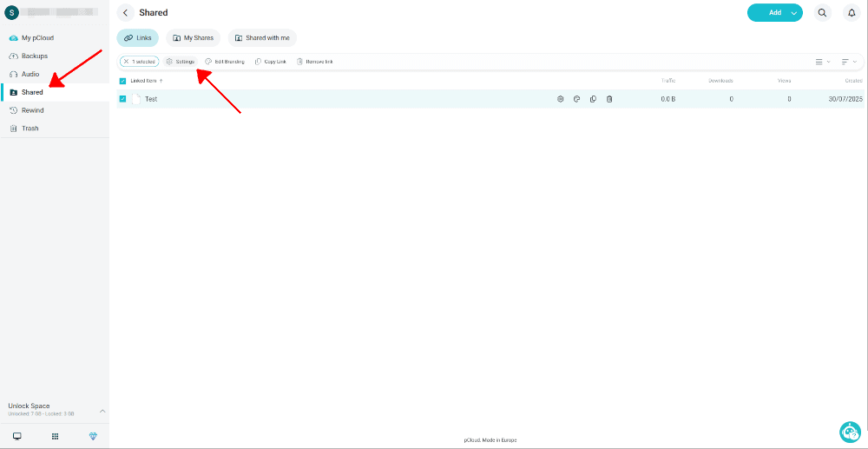Select the 30/07/2025 created date
Viewport: 868px width, 449px height.
[845, 99]
